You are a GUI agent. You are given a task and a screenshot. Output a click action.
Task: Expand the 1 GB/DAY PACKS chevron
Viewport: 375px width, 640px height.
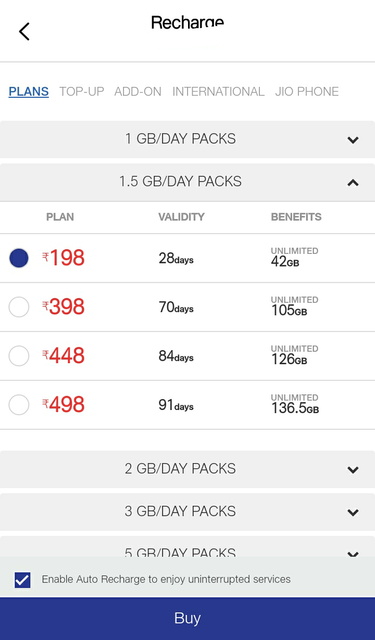coord(353,140)
